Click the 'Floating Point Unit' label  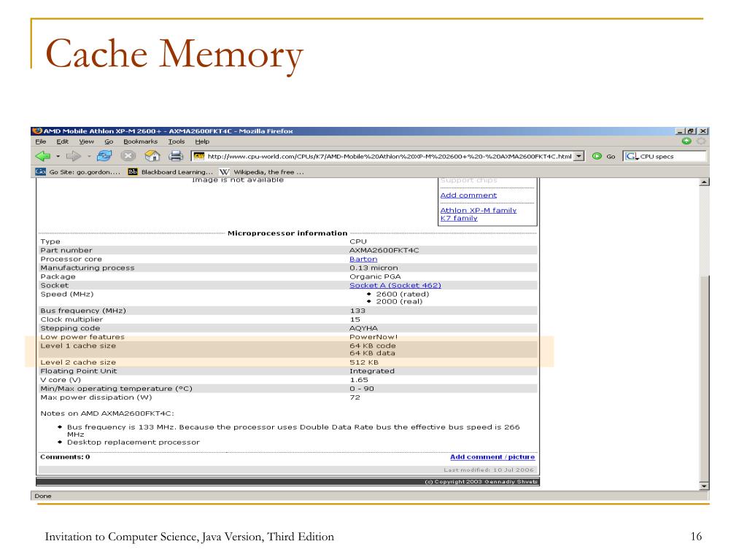pyautogui.click(x=79, y=371)
